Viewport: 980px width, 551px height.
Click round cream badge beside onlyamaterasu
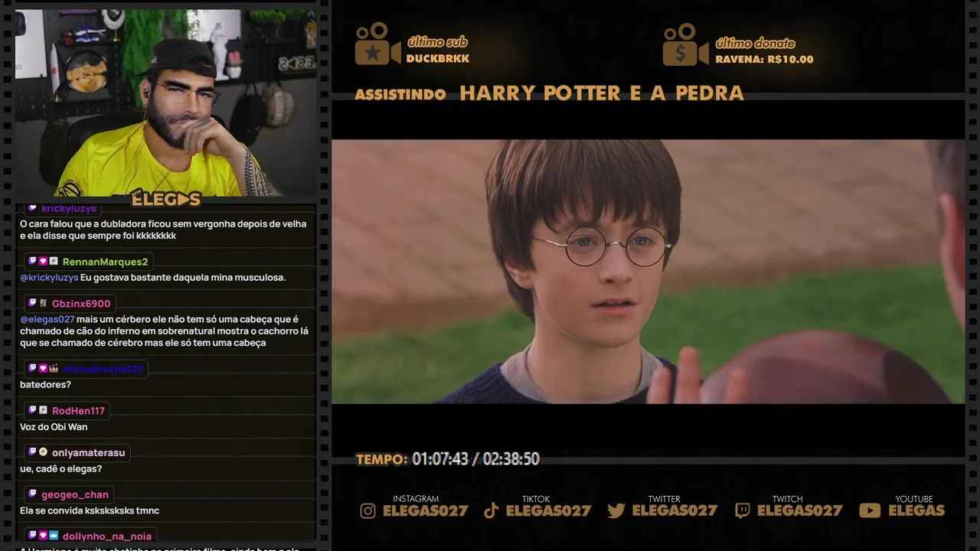[x=43, y=452]
